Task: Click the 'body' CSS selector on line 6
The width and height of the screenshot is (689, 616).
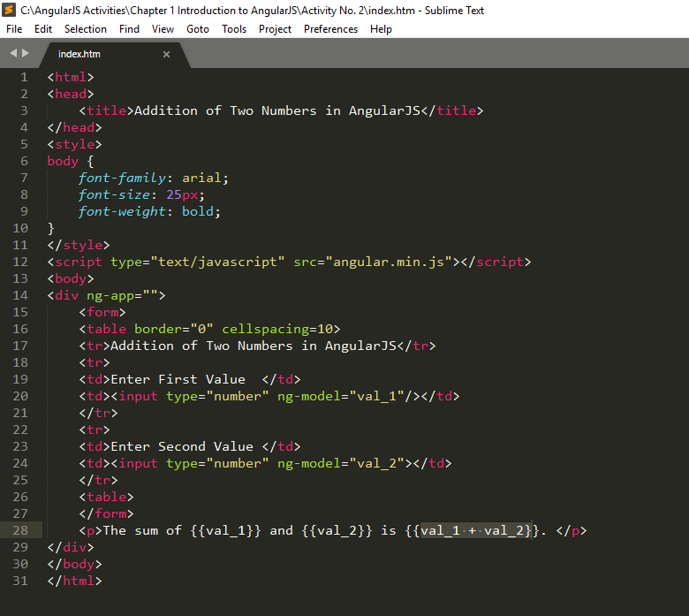Action: point(63,162)
